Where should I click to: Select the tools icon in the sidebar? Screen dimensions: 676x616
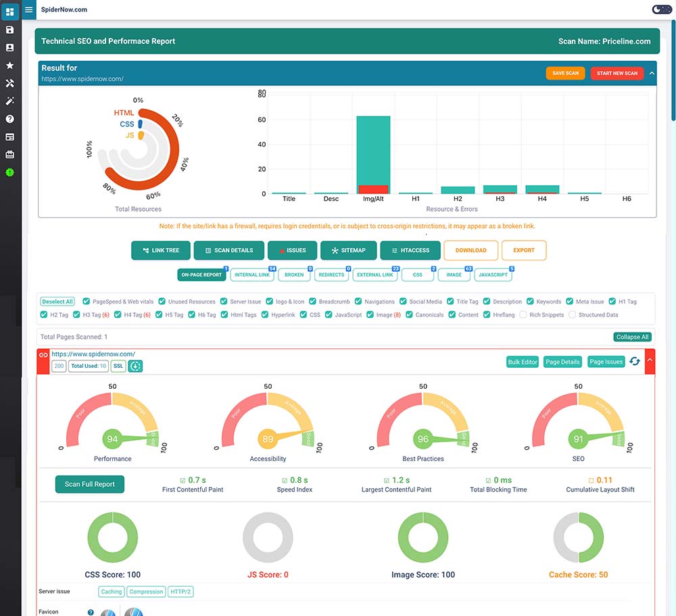click(x=10, y=82)
